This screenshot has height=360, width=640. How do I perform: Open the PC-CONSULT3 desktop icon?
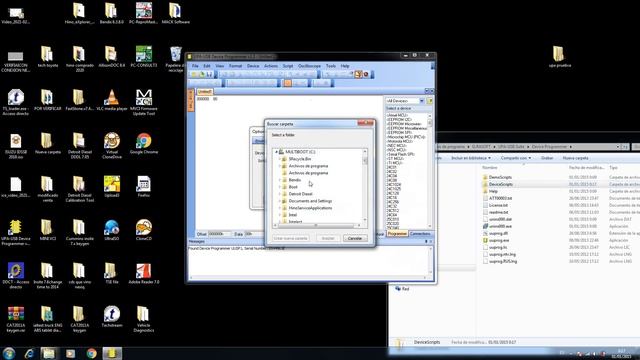[x=144, y=57]
